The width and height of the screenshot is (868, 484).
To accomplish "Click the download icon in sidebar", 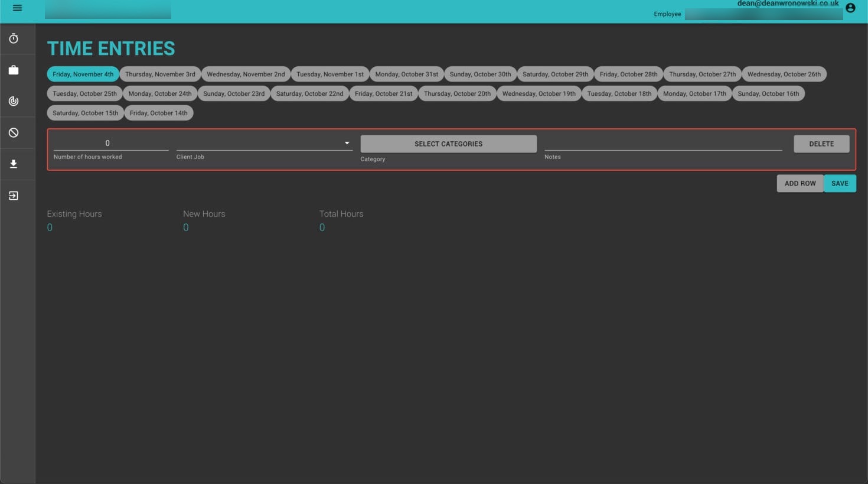I will coord(14,164).
